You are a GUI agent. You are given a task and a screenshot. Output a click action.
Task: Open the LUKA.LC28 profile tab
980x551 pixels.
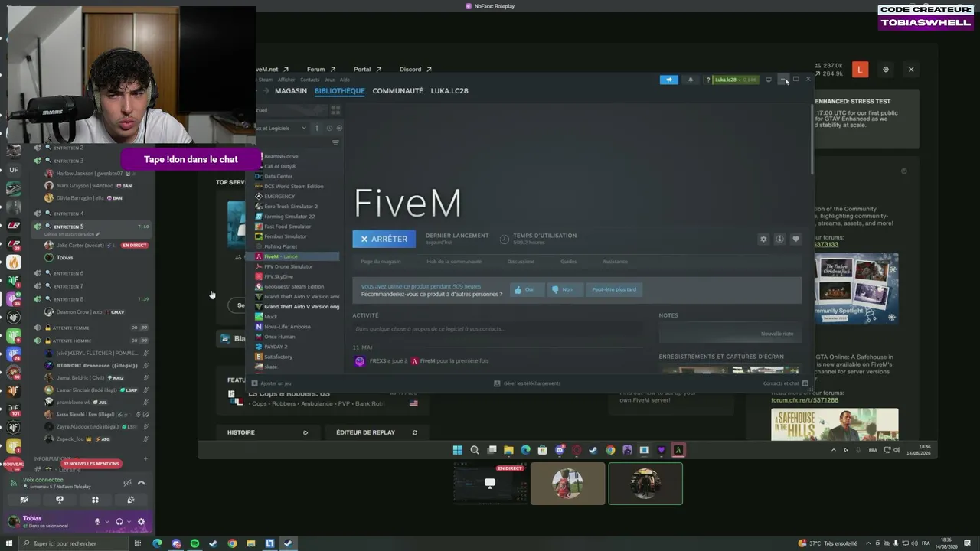449,91
